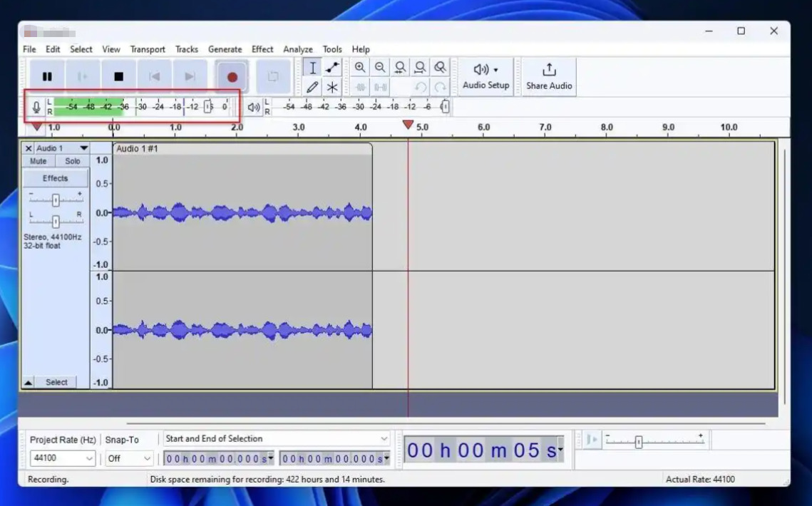The height and width of the screenshot is (506, 812).
Task: Open the Tracks menu
Action: coord(187,49)
